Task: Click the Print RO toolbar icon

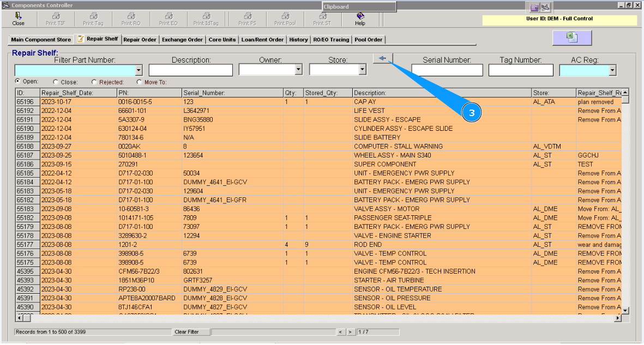Action: point(130,16)
